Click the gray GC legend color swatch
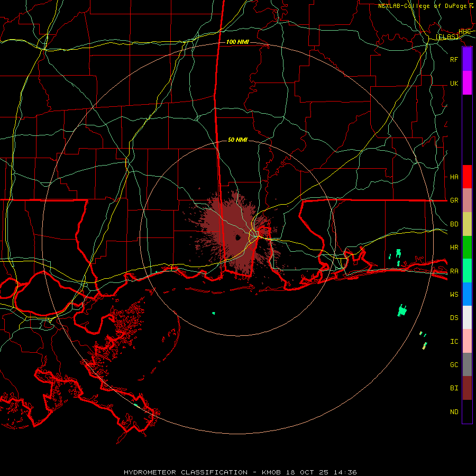 point(467,364)
